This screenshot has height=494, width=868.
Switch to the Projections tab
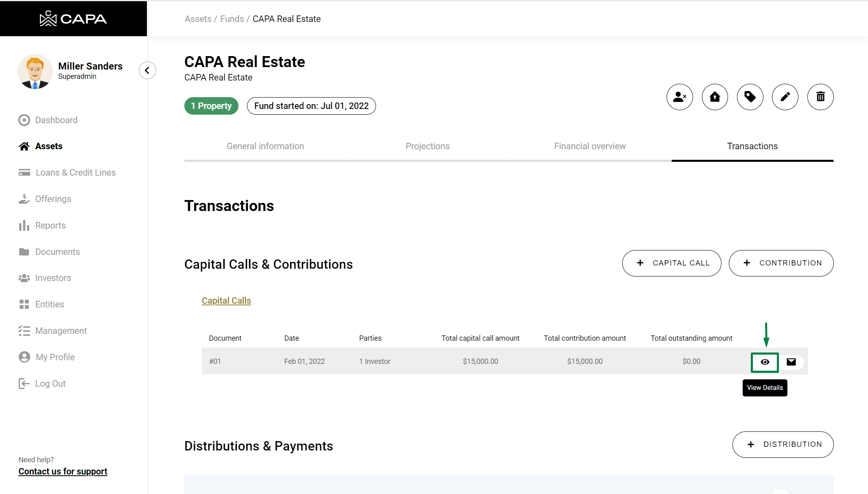click(x=427, y=146)
